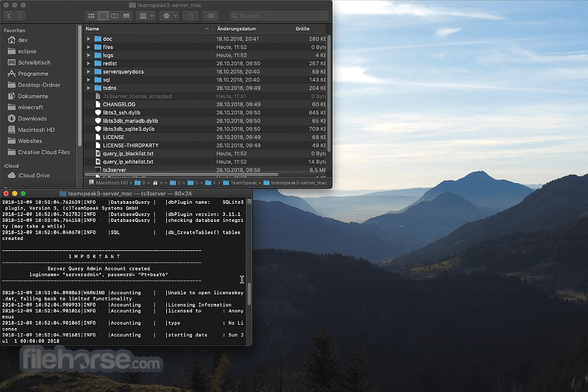
Task: Open the gear action menu
Action: (x=169, y=16)
